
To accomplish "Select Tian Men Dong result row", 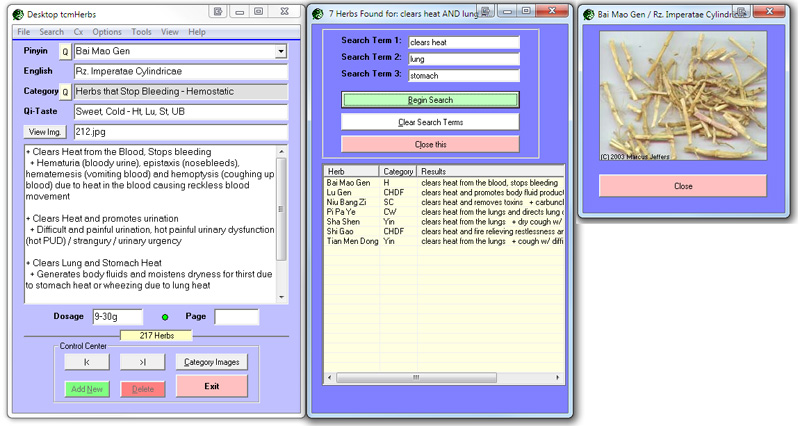I will pos(444,241).
